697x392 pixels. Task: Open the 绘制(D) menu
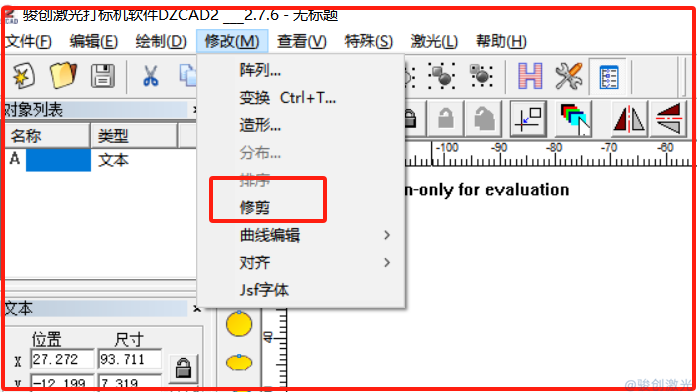[x=161, y=42]
